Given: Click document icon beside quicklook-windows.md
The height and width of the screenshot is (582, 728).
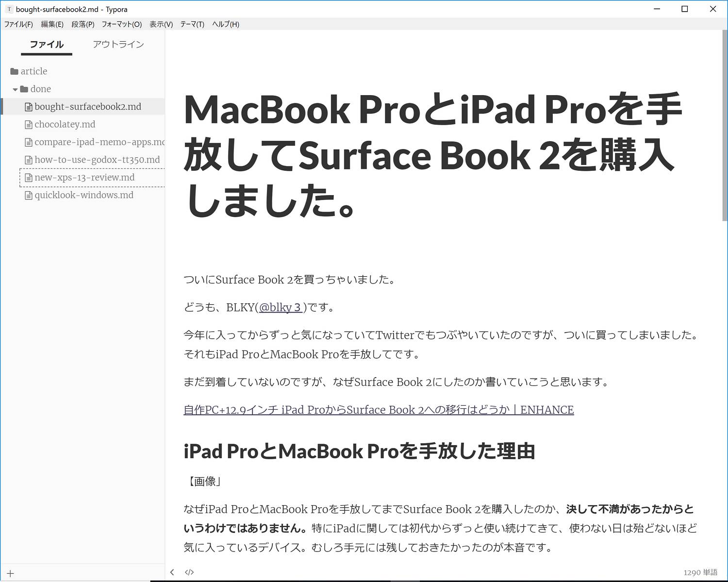Looking at the screenshot, I should pos(29,196).
